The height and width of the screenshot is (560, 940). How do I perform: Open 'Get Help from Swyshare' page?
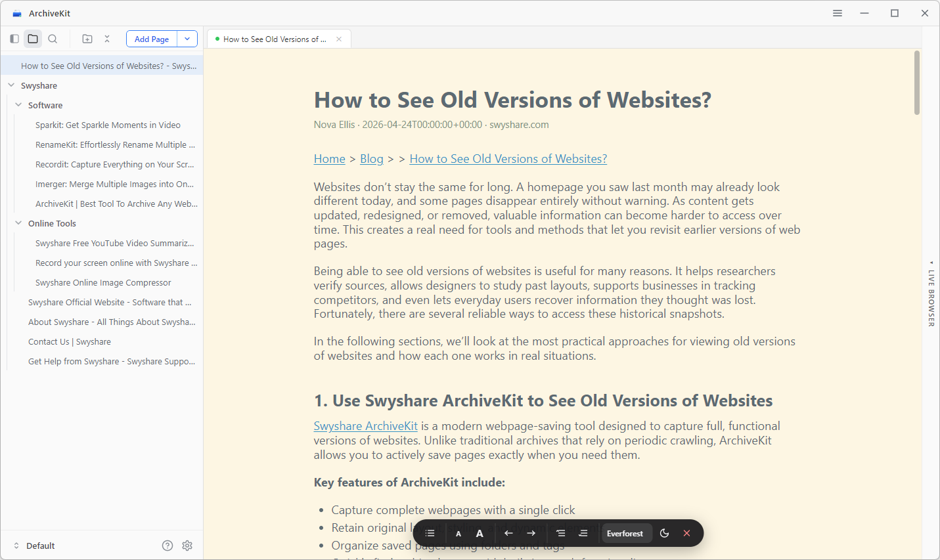(x=112, y=361)
